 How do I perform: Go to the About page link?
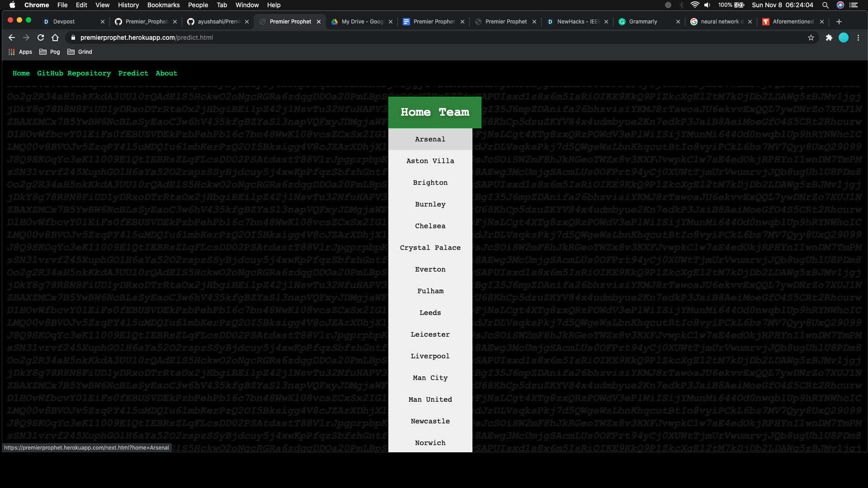click(x=166, y=73)
